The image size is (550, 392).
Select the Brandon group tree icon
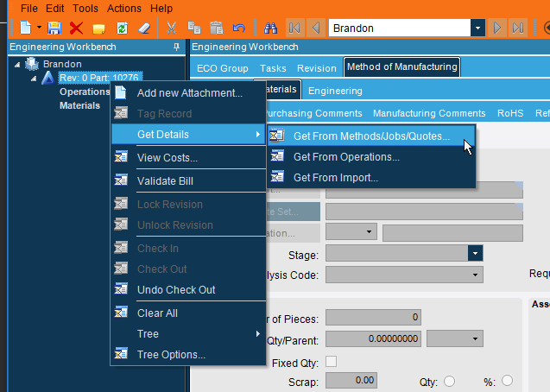click(32, 64)
